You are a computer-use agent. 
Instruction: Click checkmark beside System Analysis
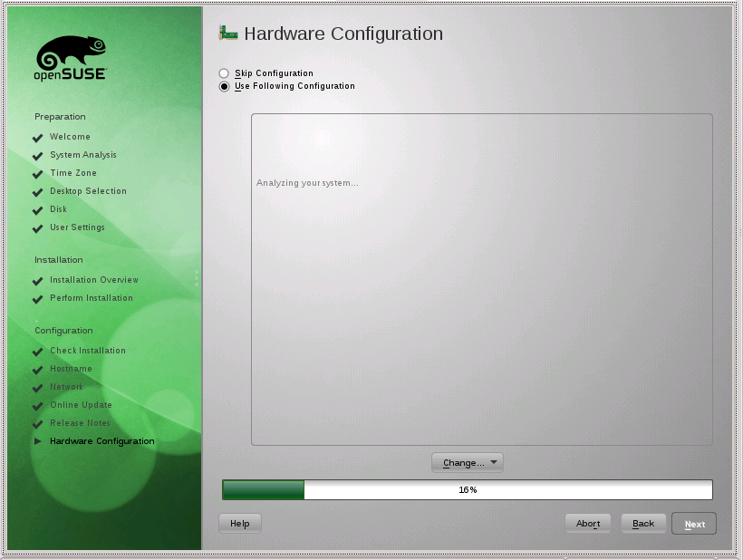click(x=37, y=156)
